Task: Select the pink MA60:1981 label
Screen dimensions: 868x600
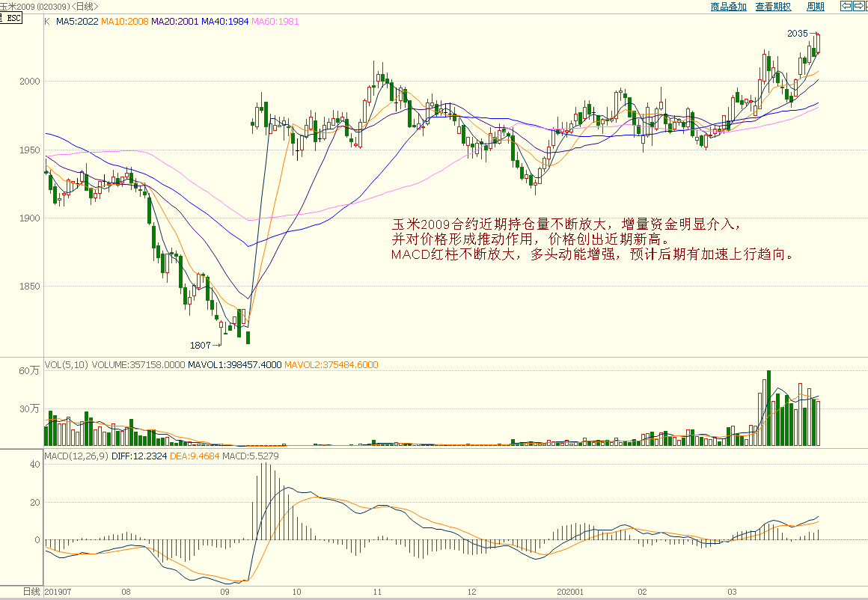Action: click(275, 22)
